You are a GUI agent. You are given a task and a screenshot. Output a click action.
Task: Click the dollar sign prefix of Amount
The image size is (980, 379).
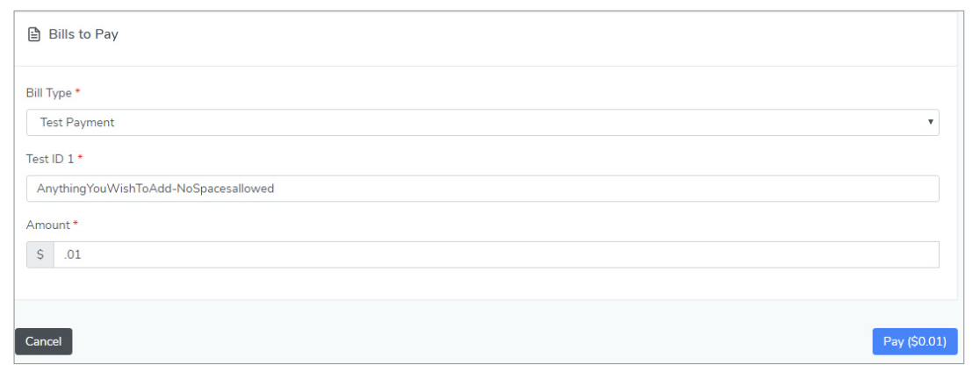coord(40,254)
